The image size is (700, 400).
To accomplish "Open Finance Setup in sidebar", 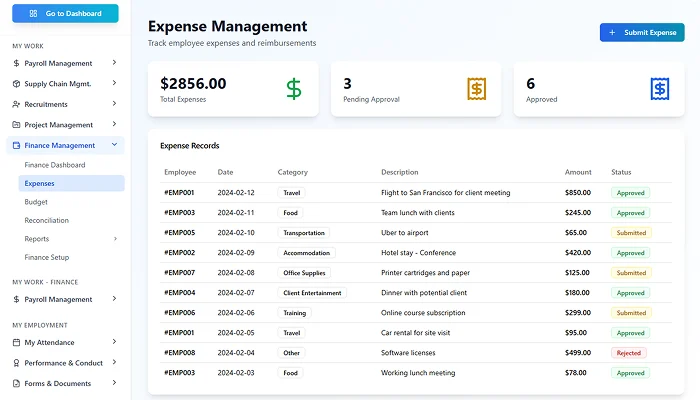I will pyautogui.click(x=47, y=257).
